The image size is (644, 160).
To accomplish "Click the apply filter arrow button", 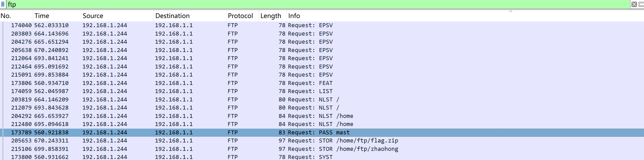I will coord(641,4).
